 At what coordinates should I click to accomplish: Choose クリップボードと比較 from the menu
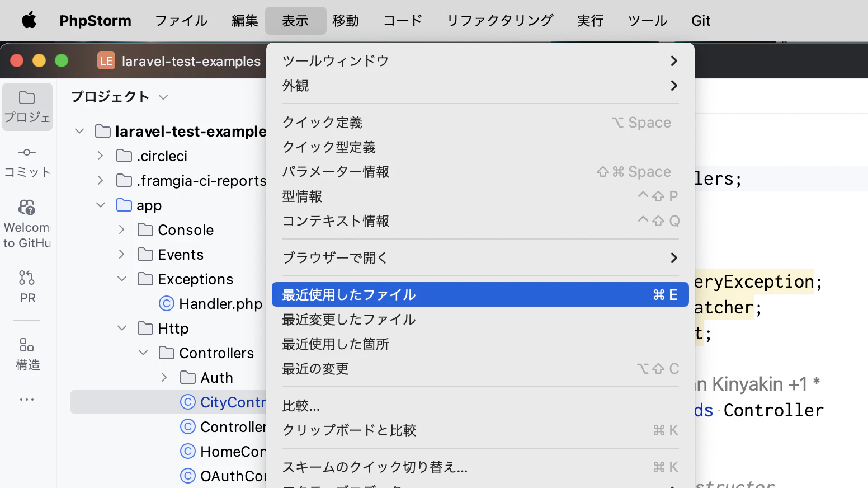pyautogui.click(x=480, y=430)
